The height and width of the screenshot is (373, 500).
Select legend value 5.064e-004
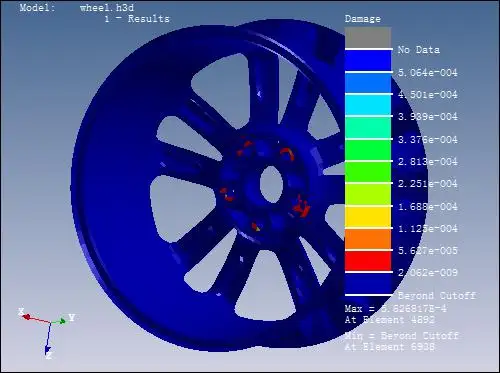click(x=428, y=73)
